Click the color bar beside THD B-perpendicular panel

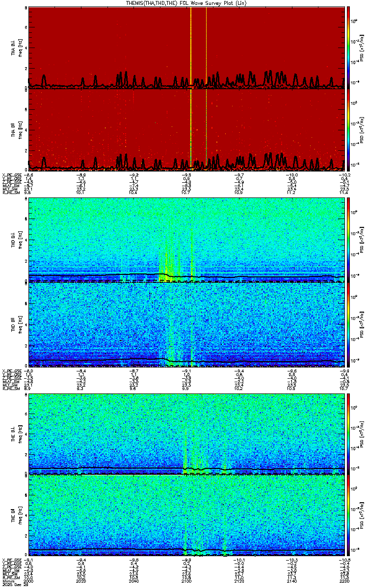coord(349,240)
